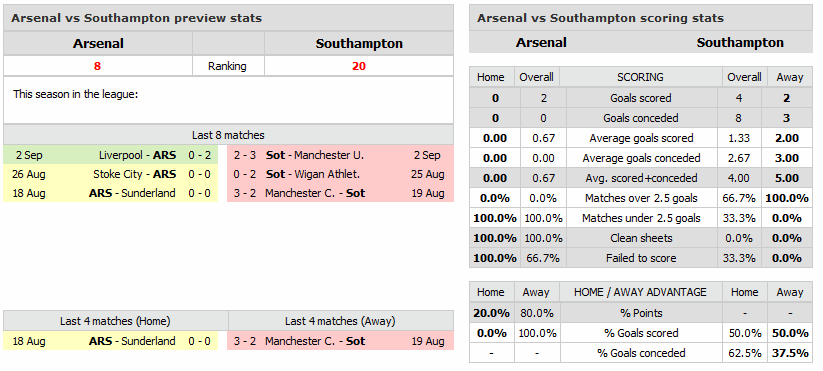This screenshot has height=371, width=823.
Task: Select the Matches over 2.5 goals row
Action: point(640,198)
